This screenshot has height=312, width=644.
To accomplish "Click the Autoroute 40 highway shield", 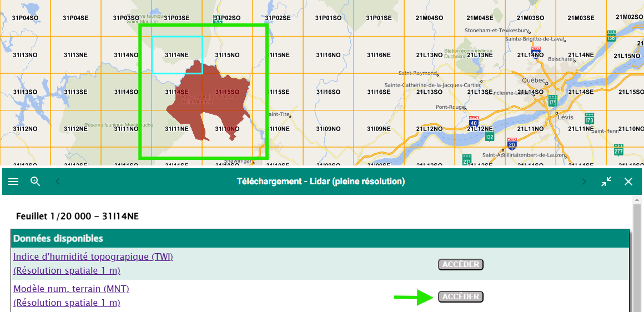I will (474, 122).
